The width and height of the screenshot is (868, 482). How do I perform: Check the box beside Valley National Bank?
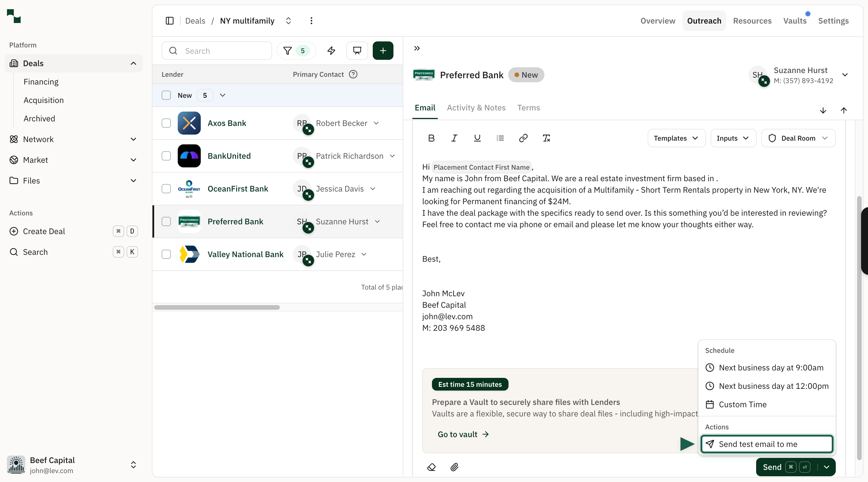(166, 254)
